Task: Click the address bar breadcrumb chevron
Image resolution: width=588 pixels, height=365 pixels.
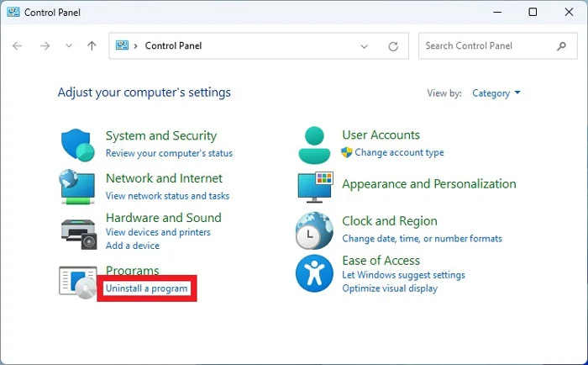Action: tap(136, 45)
